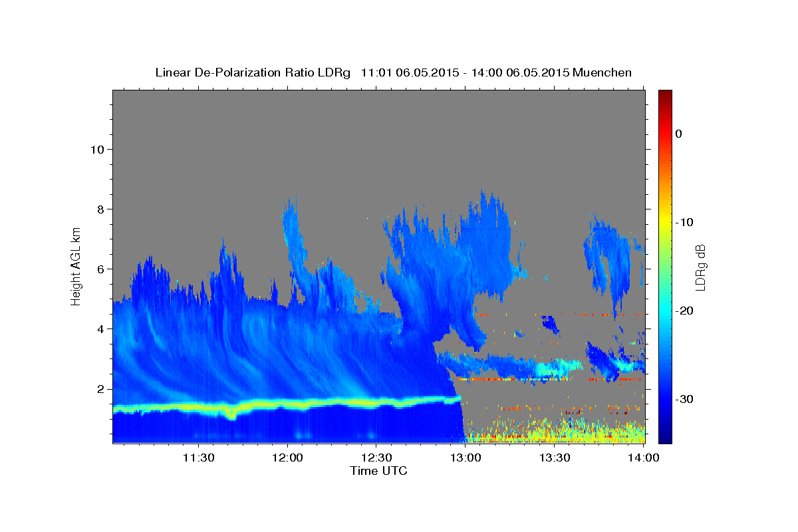Click the height tick label "6"

click(x=101, y=269)
